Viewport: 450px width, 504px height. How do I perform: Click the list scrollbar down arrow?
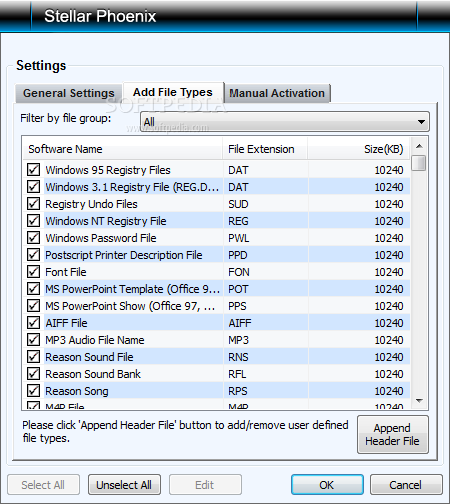coord(419,400)
